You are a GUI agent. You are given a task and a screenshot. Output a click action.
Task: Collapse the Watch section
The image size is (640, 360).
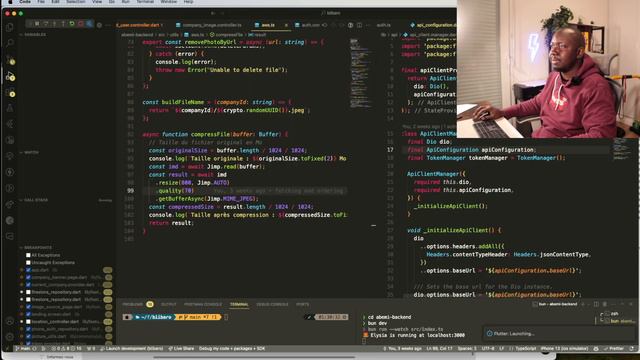click(29, 152)
